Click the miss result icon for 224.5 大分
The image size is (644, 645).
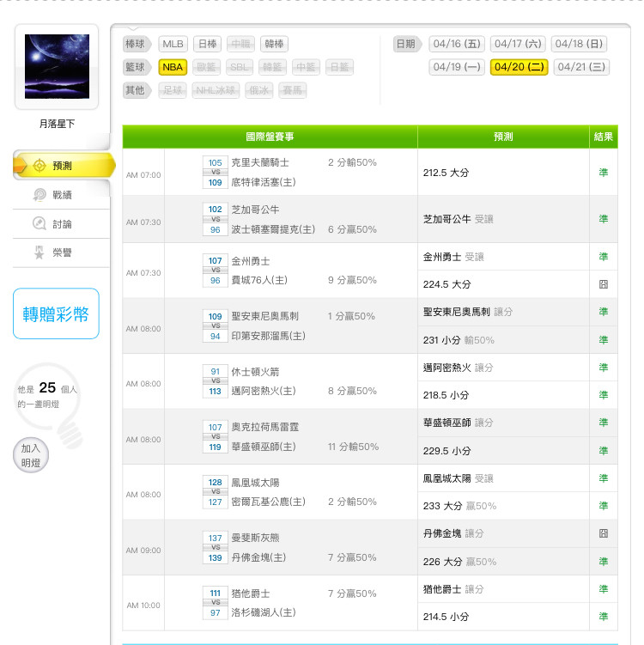(x=604, y=284)
